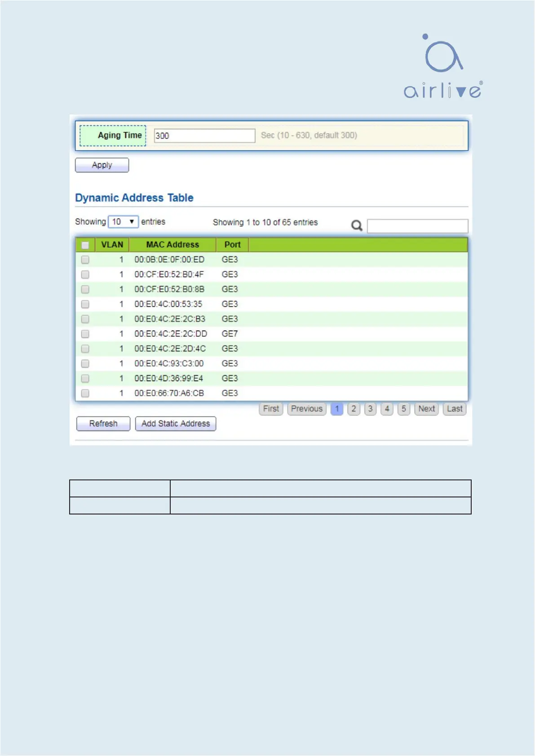Go to the Last page
Image resolution: width=535 pixels, height=756 pixels.
click(x=455, y=409)
